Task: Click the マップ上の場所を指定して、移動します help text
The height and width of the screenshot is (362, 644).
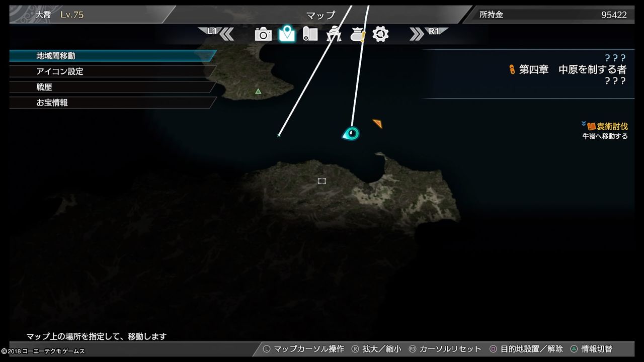Action: pyautogui.click(x=97, y=336)
